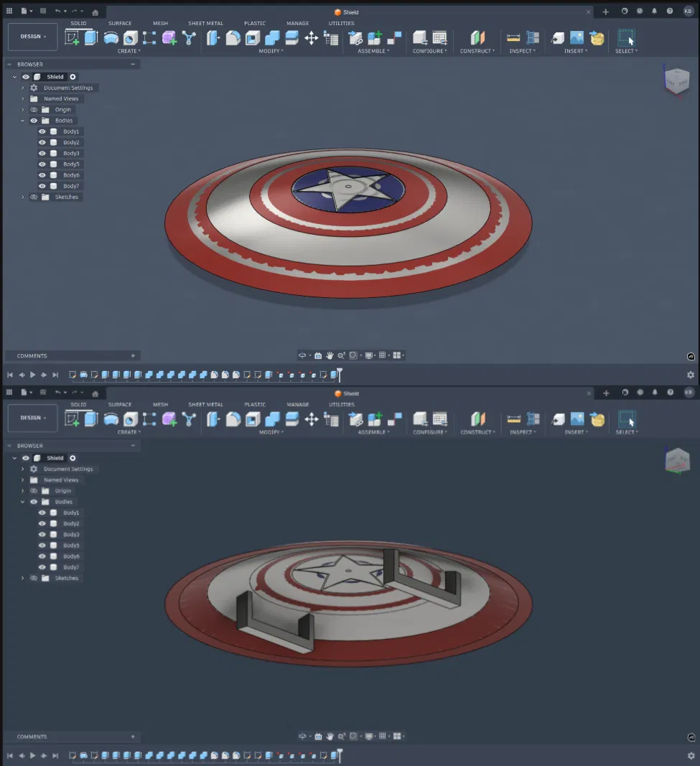The width and height of the screenshot is (700, 766).
Task: Click Insert Canvas image icon in top window
Action: point(577,37)
